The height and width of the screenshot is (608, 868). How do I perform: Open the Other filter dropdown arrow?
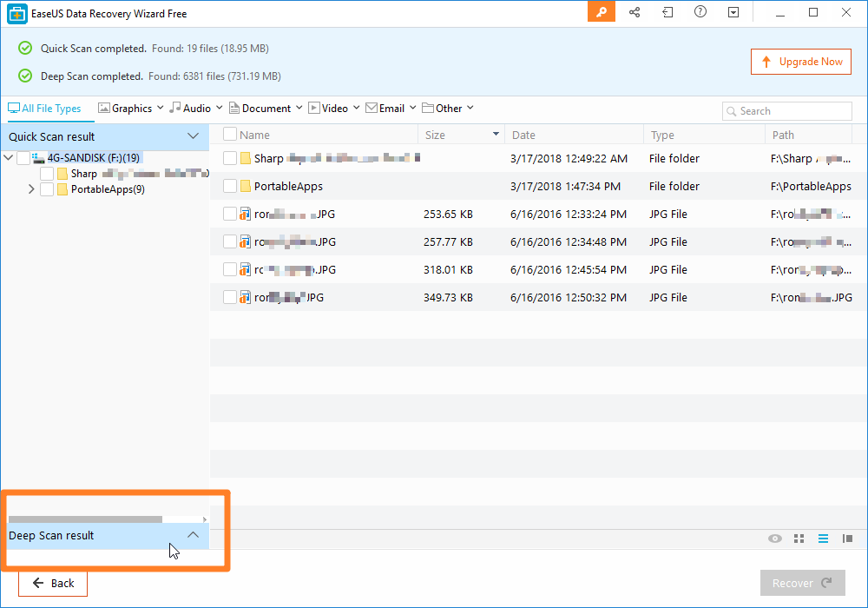(470, 108)
